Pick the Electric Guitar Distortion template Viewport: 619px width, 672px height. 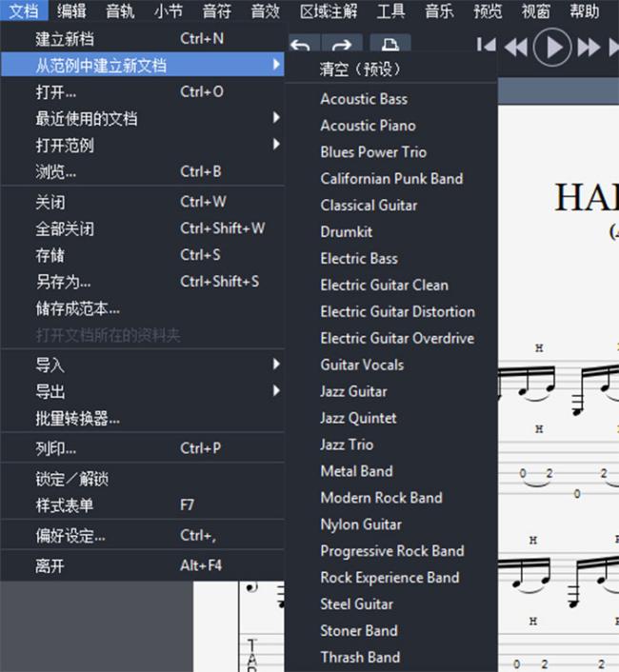click(397, 311)
